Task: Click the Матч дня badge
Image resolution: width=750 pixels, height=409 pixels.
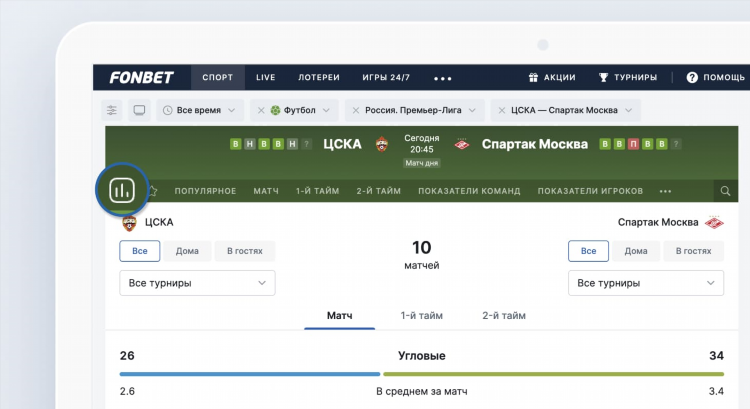Action: point(421,163)
